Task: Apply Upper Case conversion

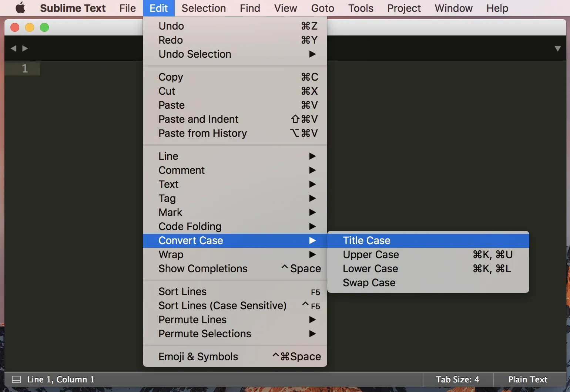Action: click(x=428, y=254)
